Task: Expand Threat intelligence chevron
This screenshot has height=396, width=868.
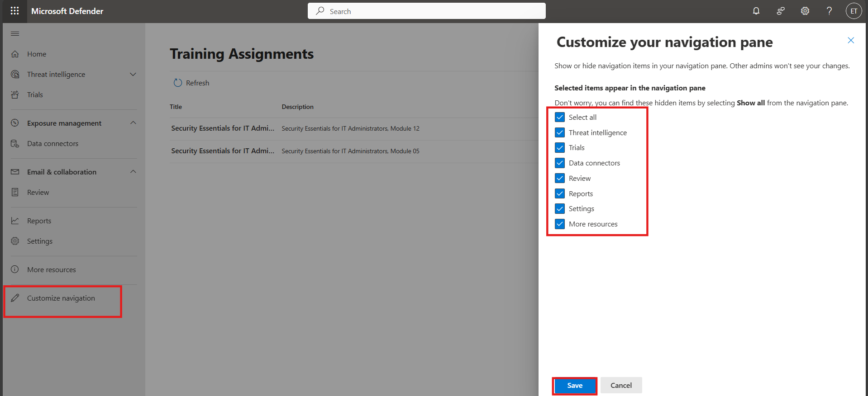Action: tap(133, 74)
